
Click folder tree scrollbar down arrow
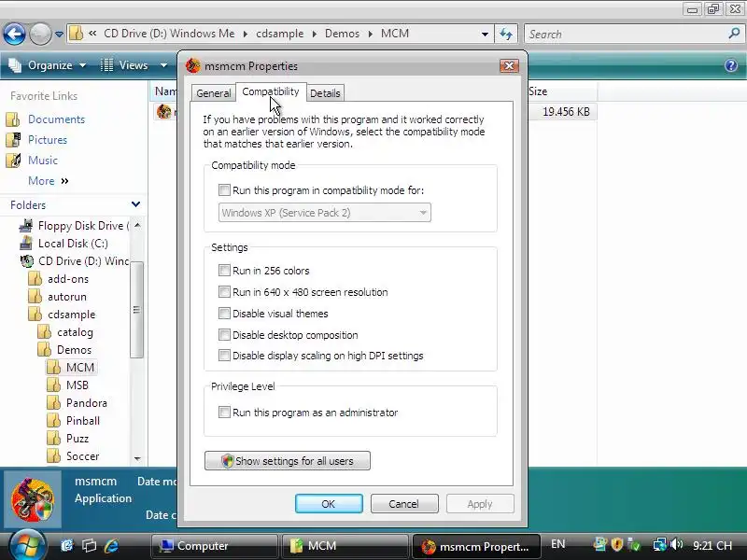(137, 458)
